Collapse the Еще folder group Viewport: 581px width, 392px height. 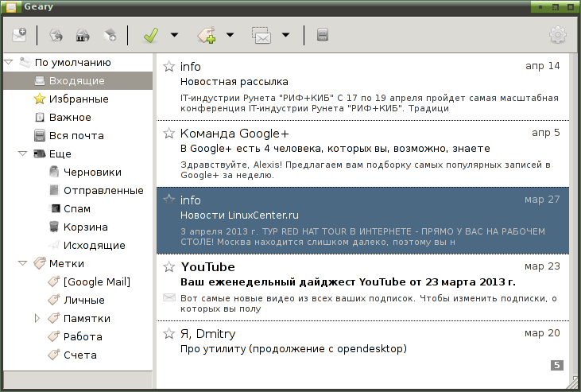click(x=22, y=153)
